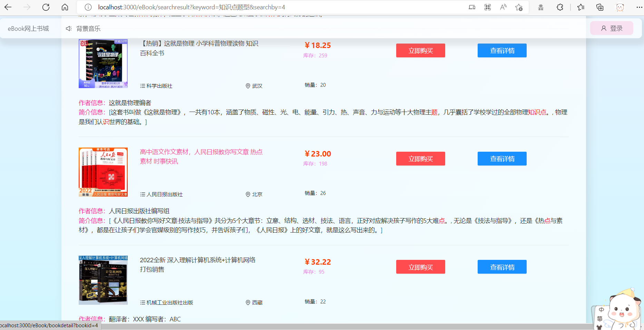This screenshot has width=644, height=330.
Task: Add this page to favorites
Action: (519, 7)
